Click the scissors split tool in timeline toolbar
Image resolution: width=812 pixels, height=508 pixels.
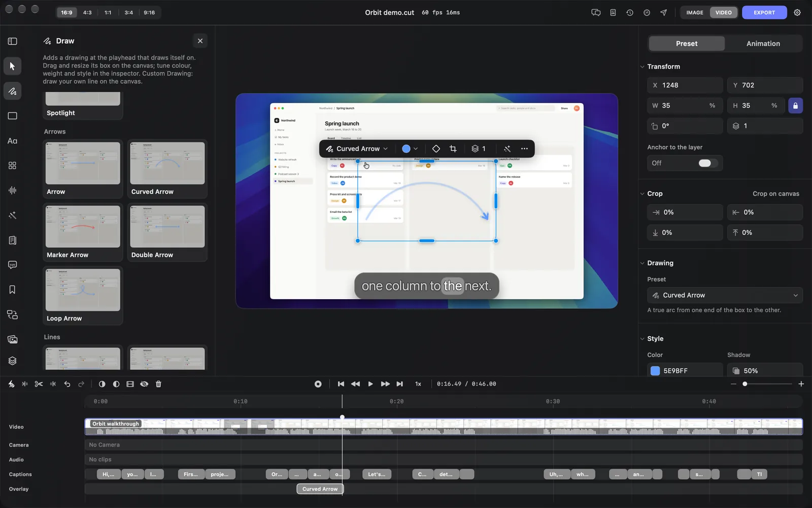[39, 384]
